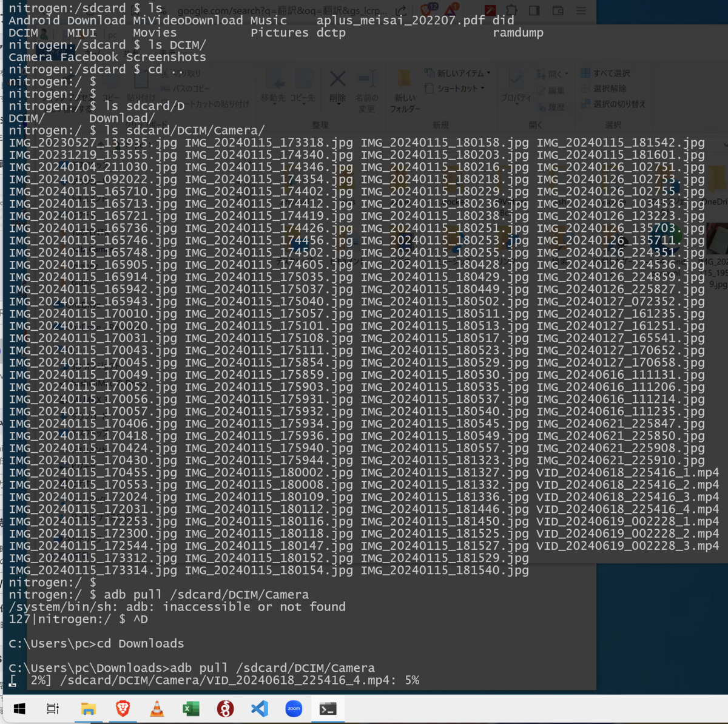Expand the ショートカット dropdown

click(x=483, y=89)
